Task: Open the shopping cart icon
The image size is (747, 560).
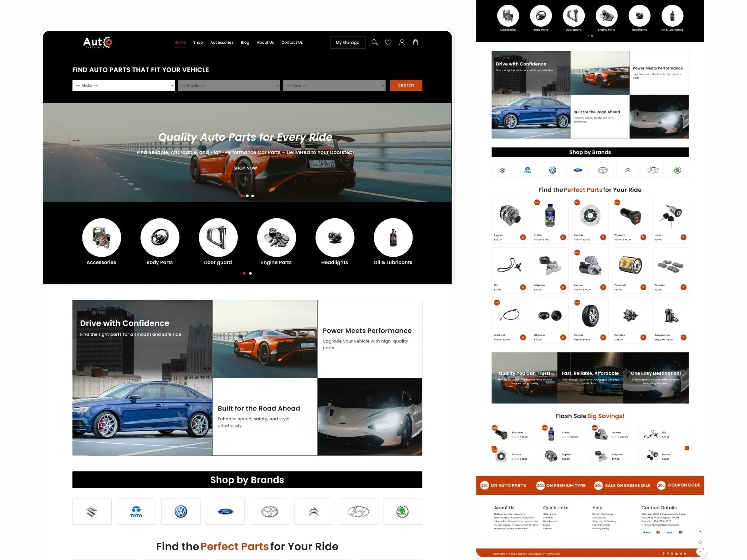Action: 415,42
